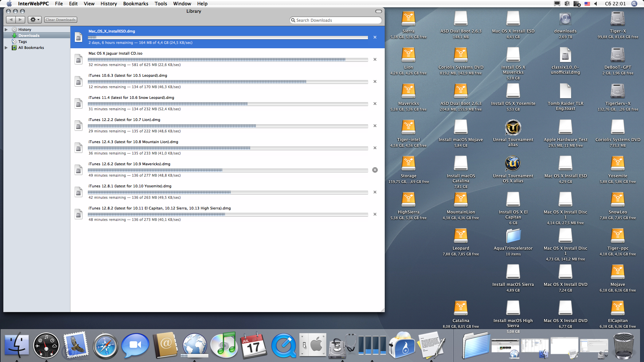The height and width of the screenshot is (362, 644).
Task: Click the back navigation arrow button
Action: [11, 20]
